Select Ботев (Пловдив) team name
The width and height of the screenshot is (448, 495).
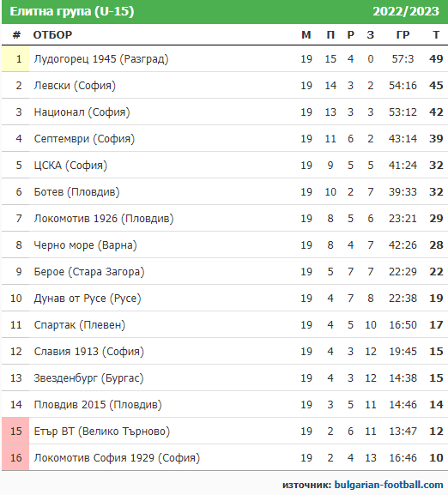[x=76, y=192]
